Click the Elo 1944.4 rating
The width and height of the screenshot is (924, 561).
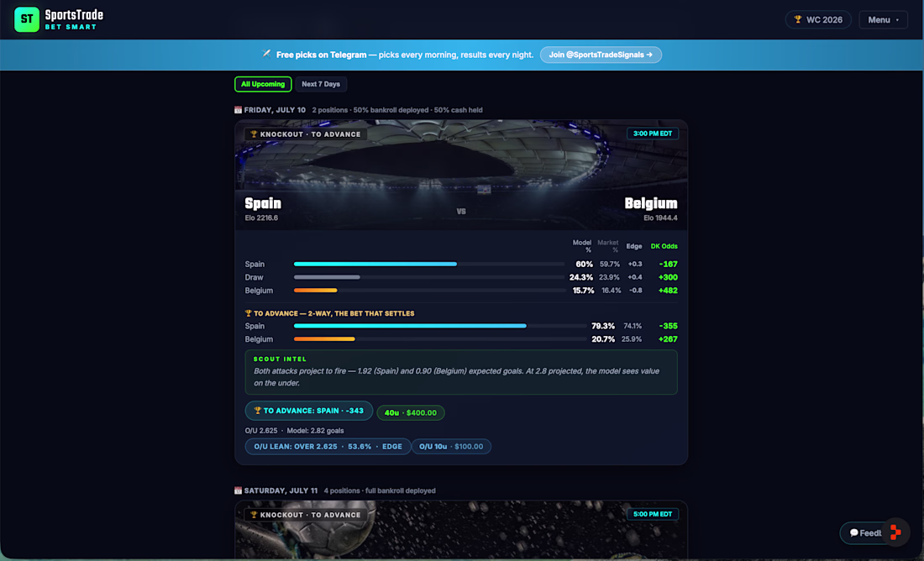[660, 218]
